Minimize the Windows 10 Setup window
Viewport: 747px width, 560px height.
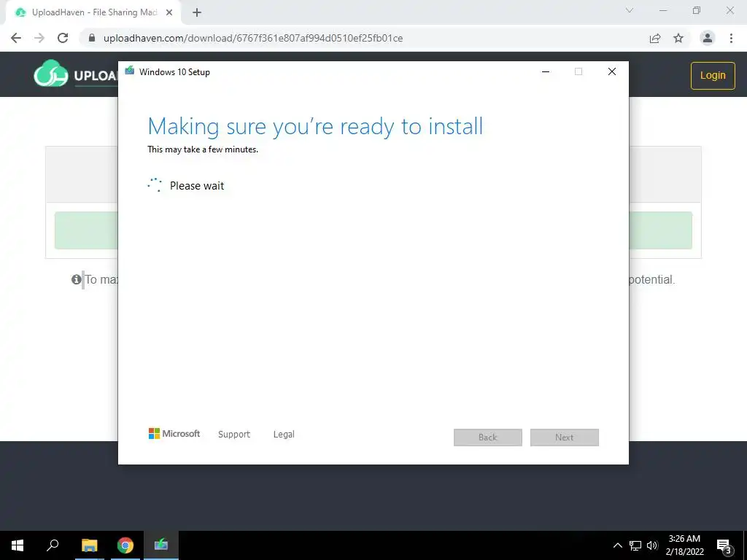(546, 71)
